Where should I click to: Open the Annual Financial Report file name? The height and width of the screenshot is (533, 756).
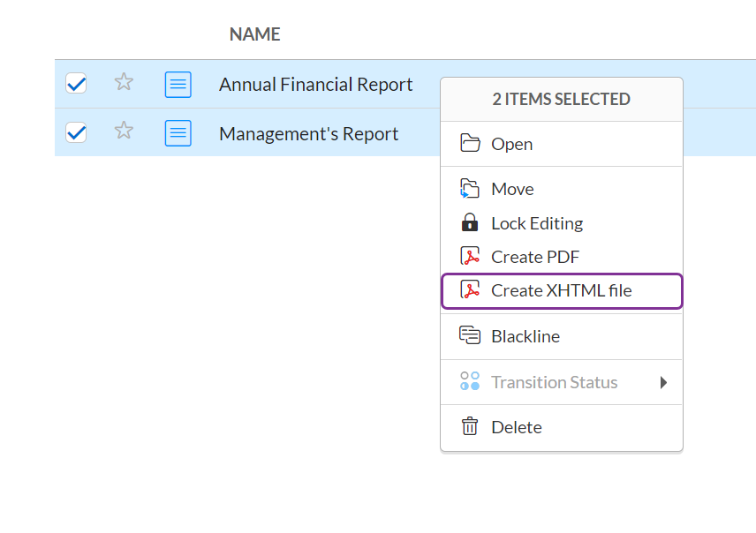315,85
